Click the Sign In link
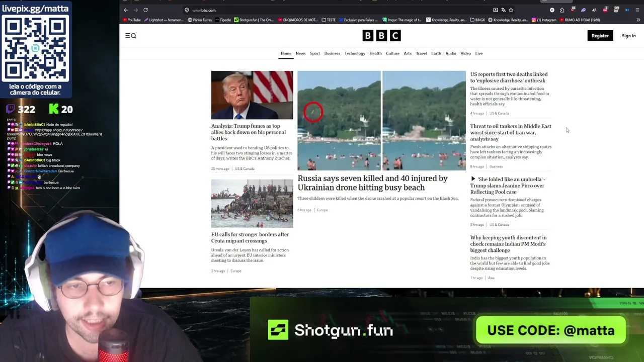This screenshot has width=644, height=362. [x=628, y=36]
